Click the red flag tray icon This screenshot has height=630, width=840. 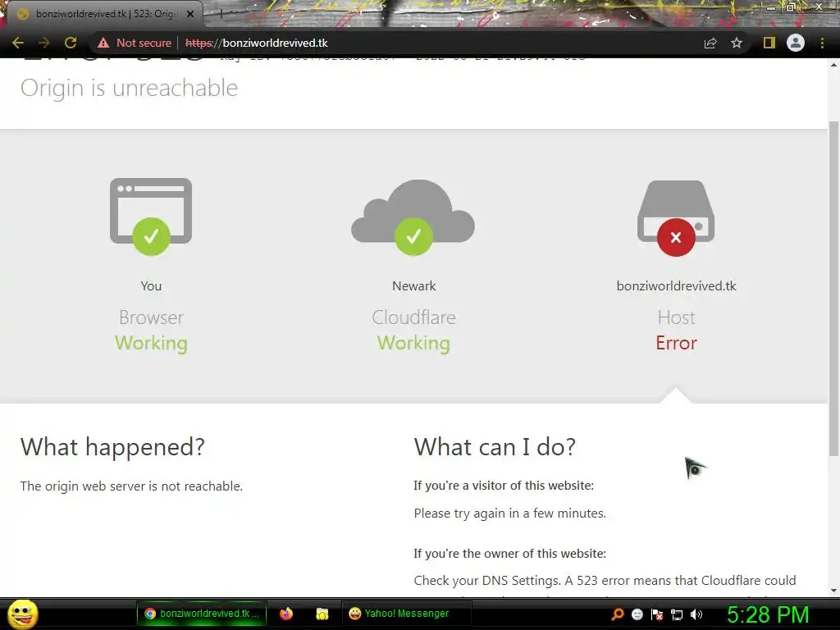tap(657, 614)
